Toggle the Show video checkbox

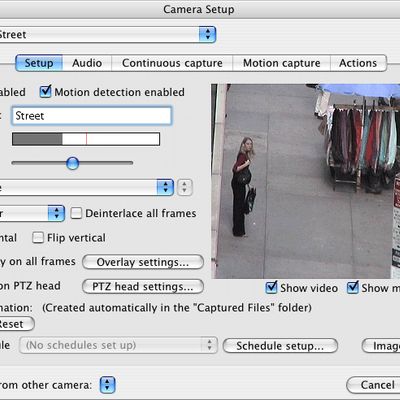click(x=271, y=287)
